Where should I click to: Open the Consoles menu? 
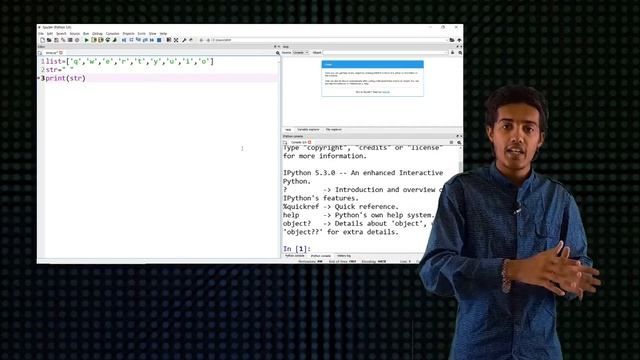pyautogui.click(x=113, y=33)
